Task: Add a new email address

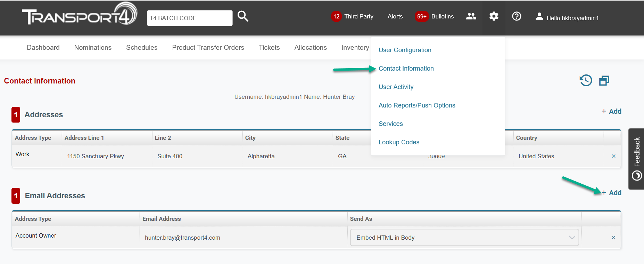Action: pos(612,193)
